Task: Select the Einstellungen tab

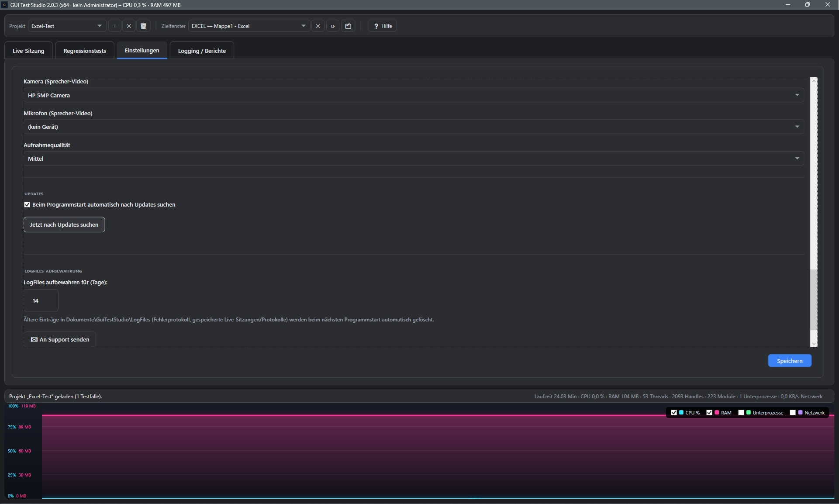Action: click(x=142, y=50)
